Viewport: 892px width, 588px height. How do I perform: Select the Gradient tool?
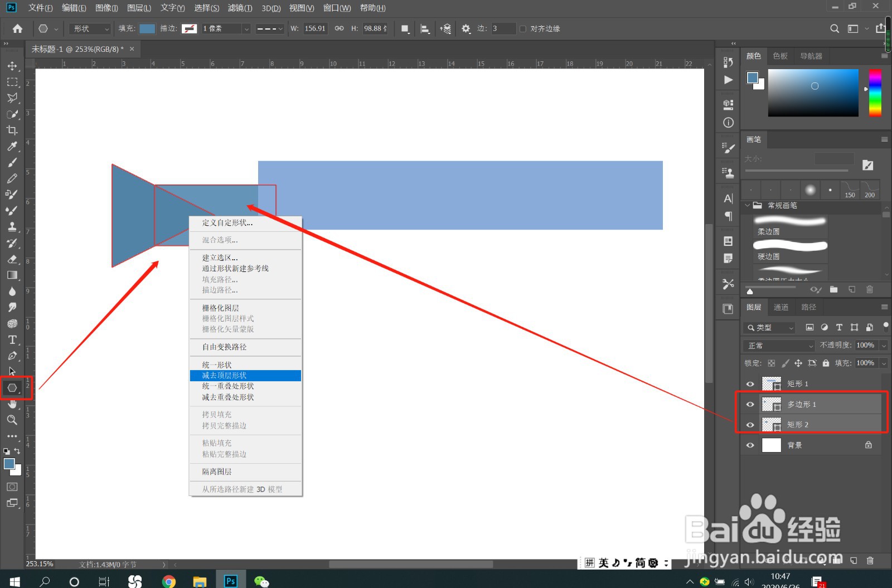[12, 275]
